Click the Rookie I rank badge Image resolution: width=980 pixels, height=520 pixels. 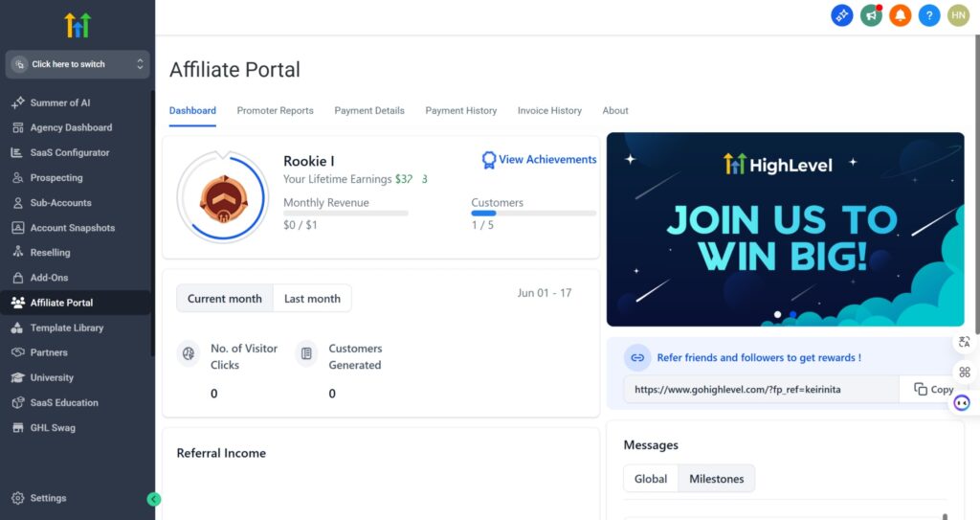pyautogui.click(x=223, y=198)
